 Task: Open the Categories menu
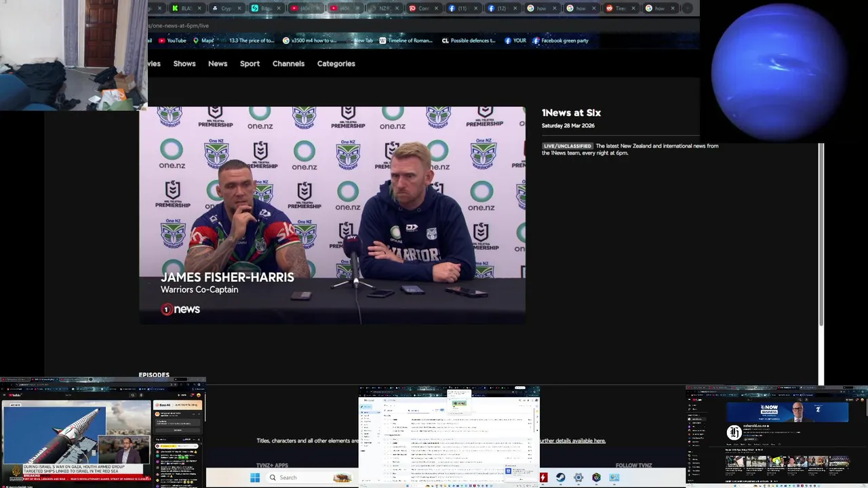336,64
